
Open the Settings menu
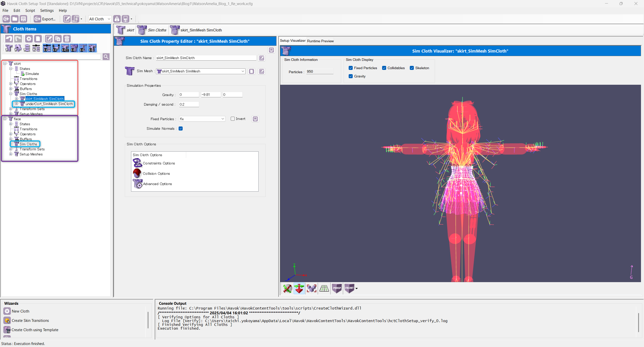click(x=47, y=11)
